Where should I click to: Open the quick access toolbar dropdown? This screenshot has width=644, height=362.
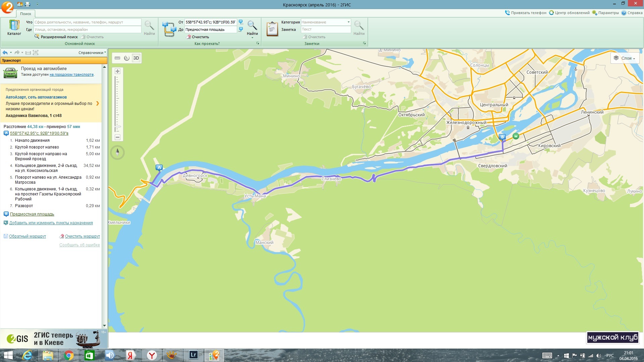pos(37,4)
